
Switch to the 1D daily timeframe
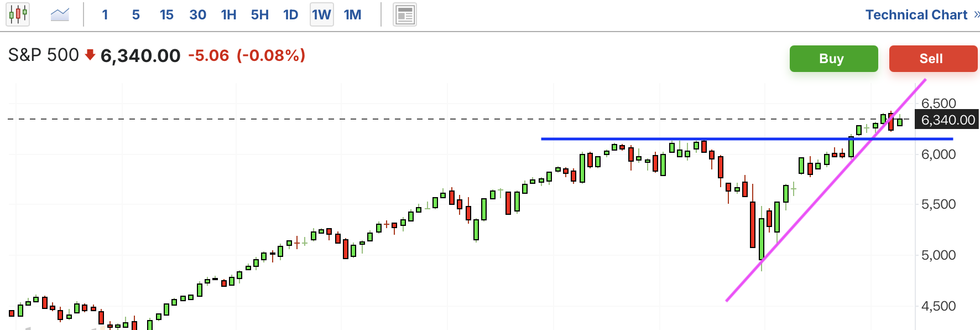coord(291,14)
